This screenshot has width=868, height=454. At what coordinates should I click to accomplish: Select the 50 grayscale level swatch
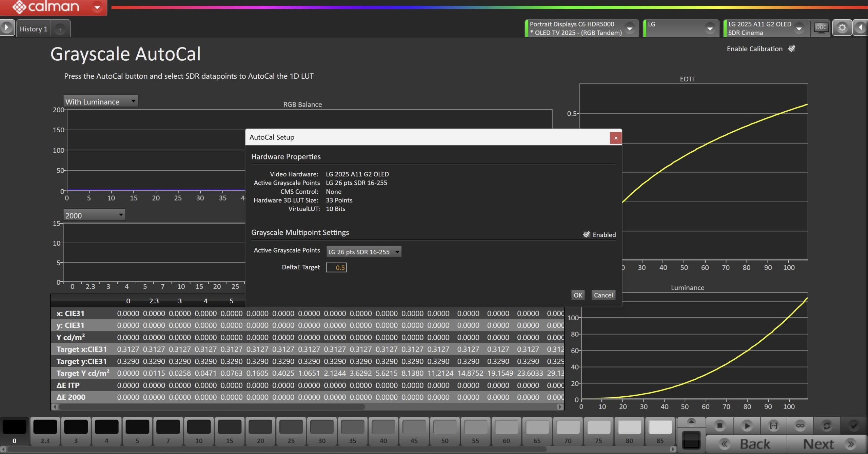445,431
